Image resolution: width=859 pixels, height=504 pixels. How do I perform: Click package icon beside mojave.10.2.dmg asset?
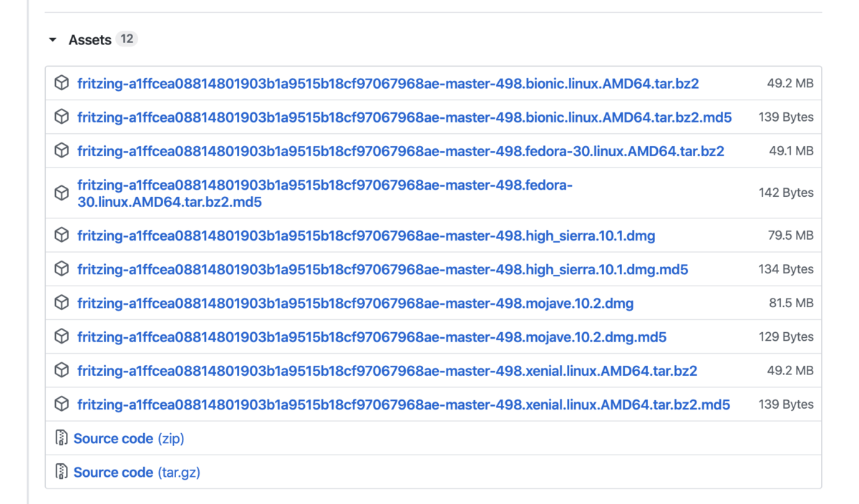click(62, 302)
